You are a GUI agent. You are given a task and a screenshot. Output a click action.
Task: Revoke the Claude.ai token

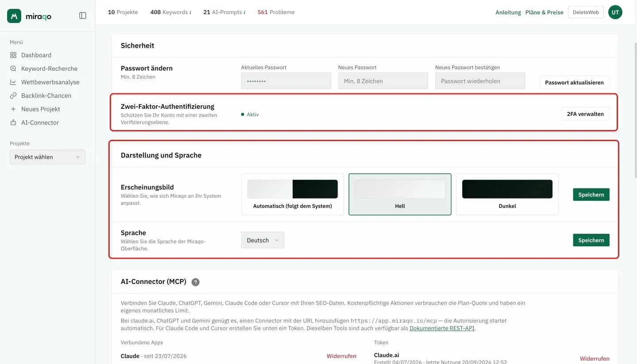pyautogui.click(x=595, y=359)
